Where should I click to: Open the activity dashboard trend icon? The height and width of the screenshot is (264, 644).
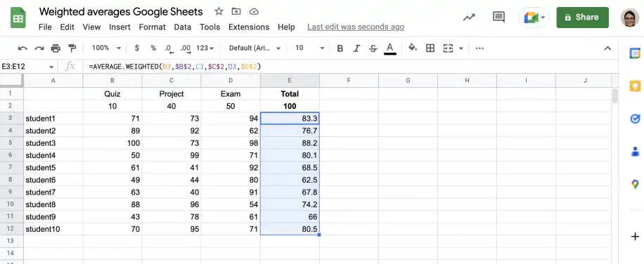[469, 18]
